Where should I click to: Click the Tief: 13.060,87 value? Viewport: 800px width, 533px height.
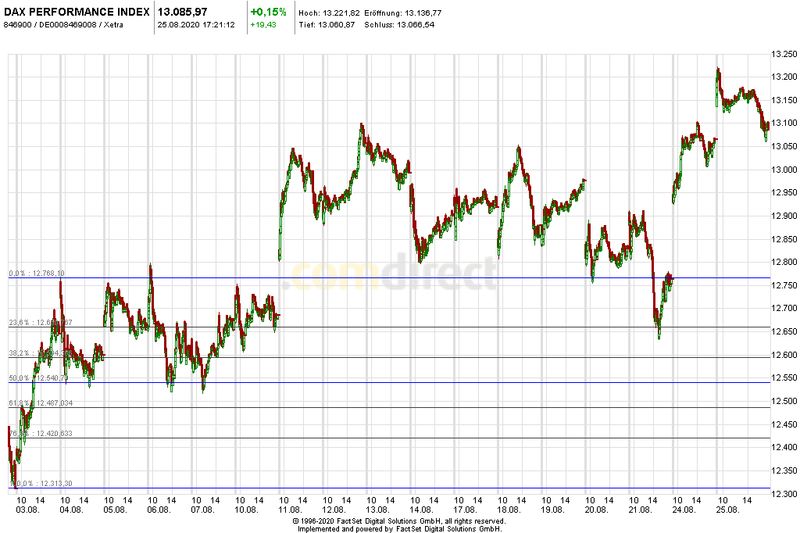(x=327, y=24)
